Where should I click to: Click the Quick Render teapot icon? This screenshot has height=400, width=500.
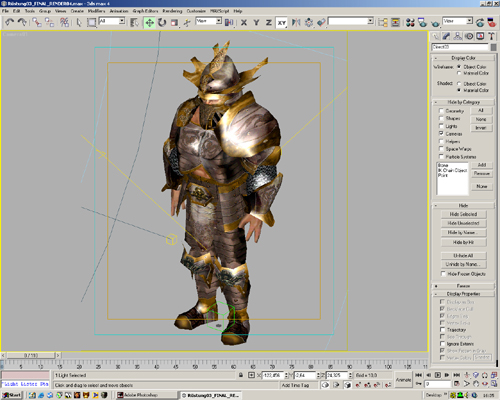[435, 22]
